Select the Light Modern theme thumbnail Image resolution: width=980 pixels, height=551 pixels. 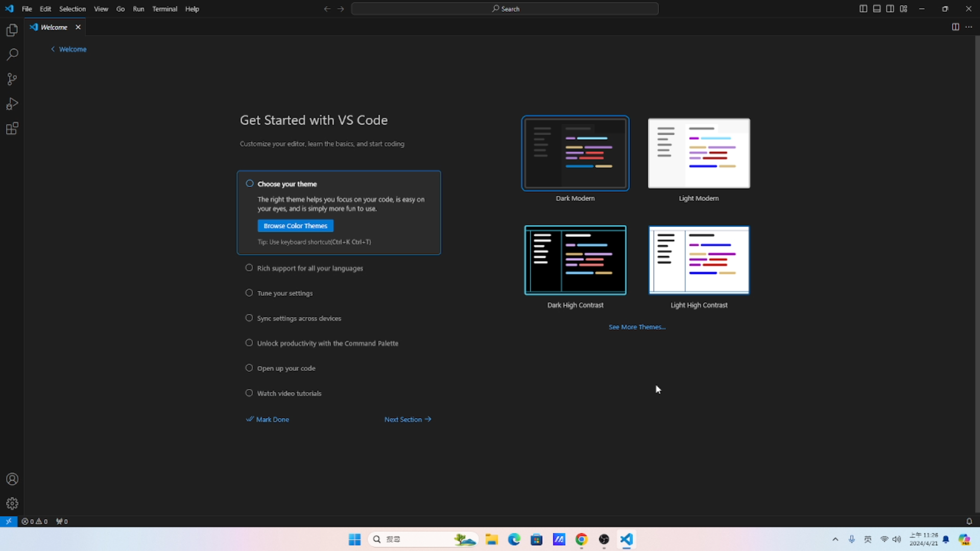[699, 153]
